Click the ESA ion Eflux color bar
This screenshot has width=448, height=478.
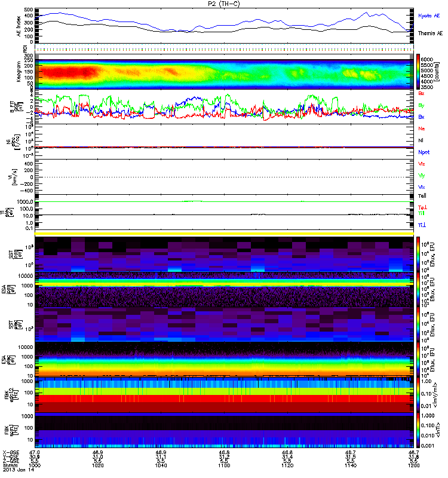pyautogui.click(x=418, y=290)
